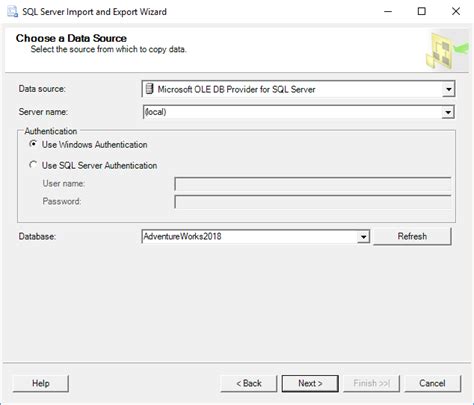Click Microsoft OLE DB Provider for SQL Server text
This screenshot has width=474, height=405.
tap(236, 89)
